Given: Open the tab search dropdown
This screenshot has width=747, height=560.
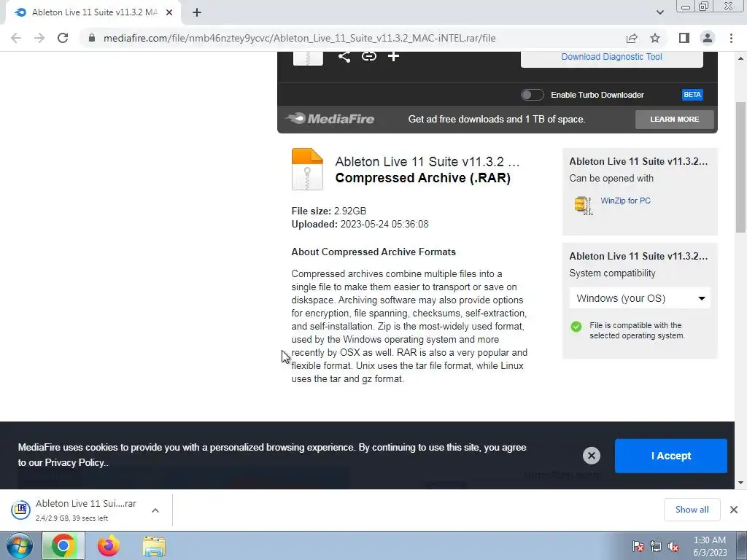Looking at the screenshot, I should pos(659,12).
